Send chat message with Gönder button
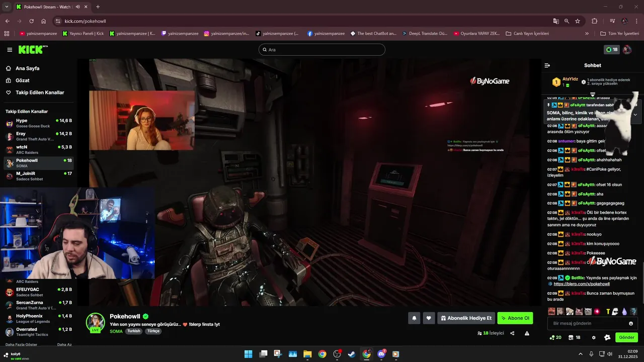This screenshot has height=362, width=644. (x=626, y=337)
